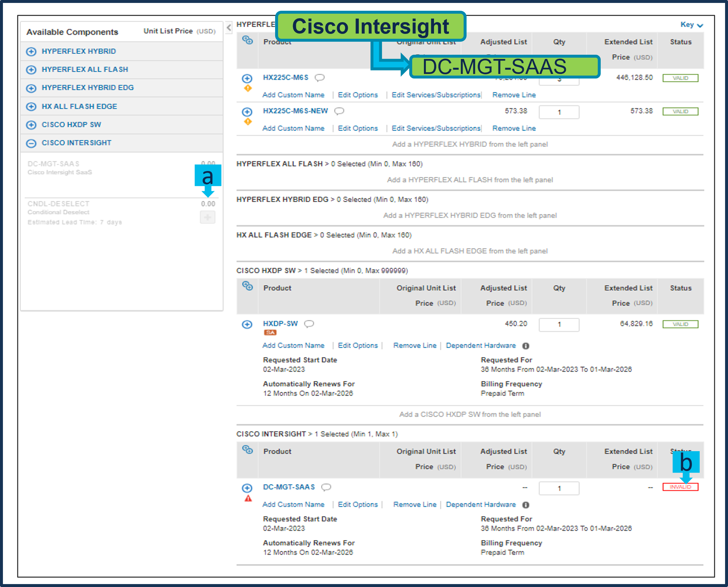Open Edit Options for HXDP-SW
The height and width of the screenshot is (587, 728).
(x=357, y=346)
